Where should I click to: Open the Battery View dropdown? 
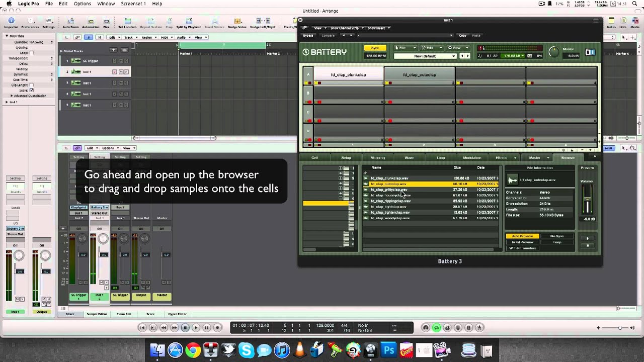click(x=457, y=48)
